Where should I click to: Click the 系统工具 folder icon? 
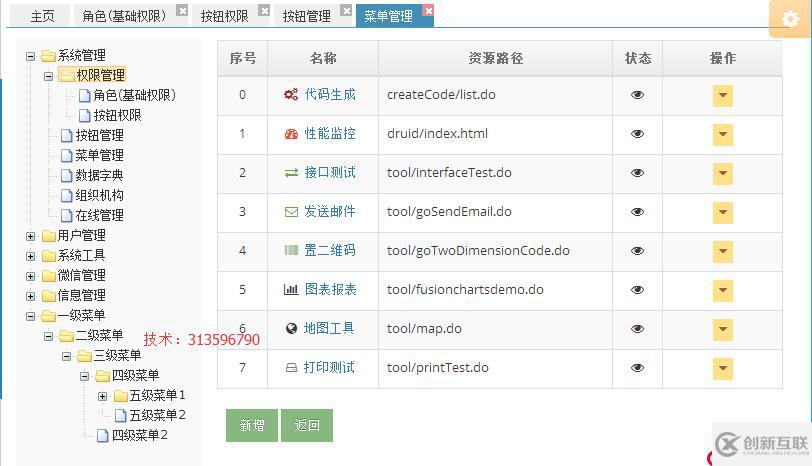[x=49, y=256]
